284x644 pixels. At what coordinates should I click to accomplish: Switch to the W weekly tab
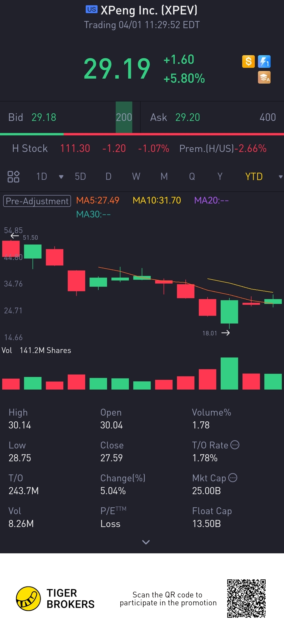(136, 177)
